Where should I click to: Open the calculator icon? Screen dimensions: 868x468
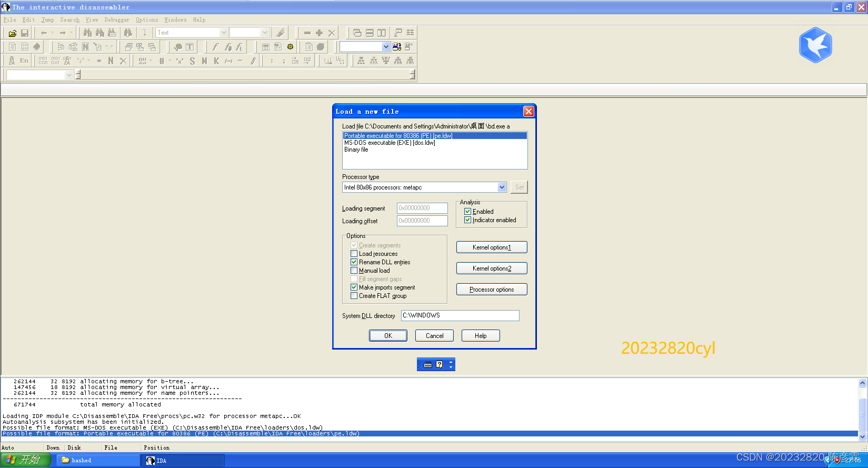tap(266, 47)
